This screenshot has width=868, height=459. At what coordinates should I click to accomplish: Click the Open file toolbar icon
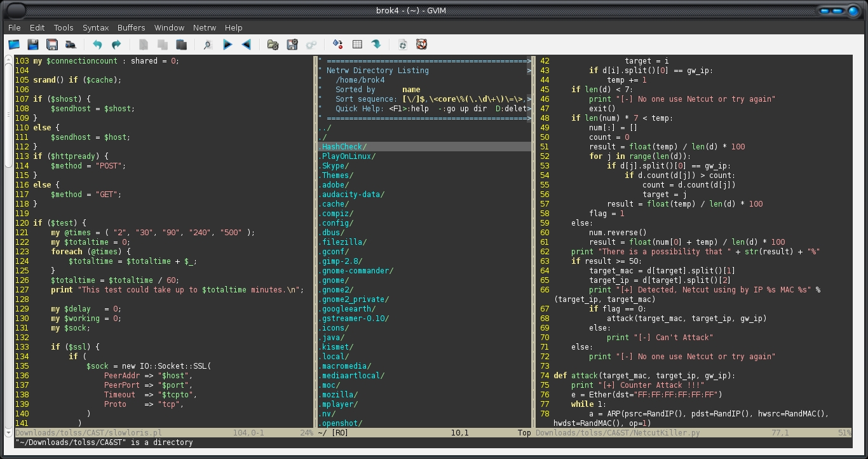pyautogui.click(x=14, y=45)
